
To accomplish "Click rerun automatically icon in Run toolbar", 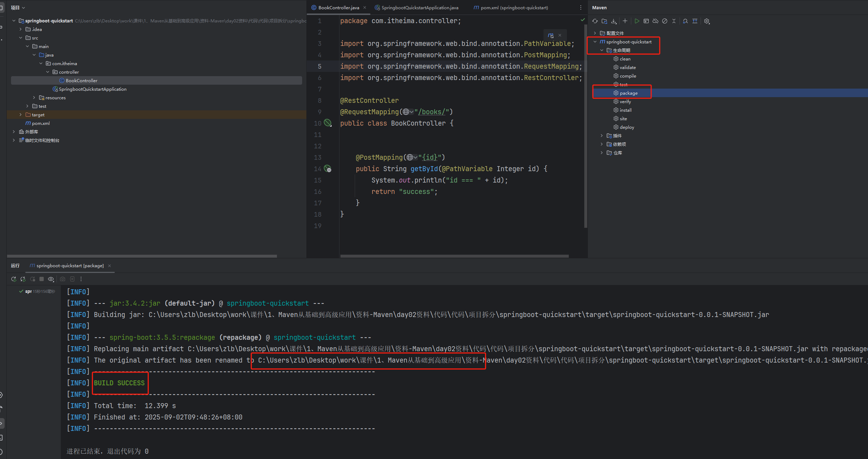I will click(23, 279).
